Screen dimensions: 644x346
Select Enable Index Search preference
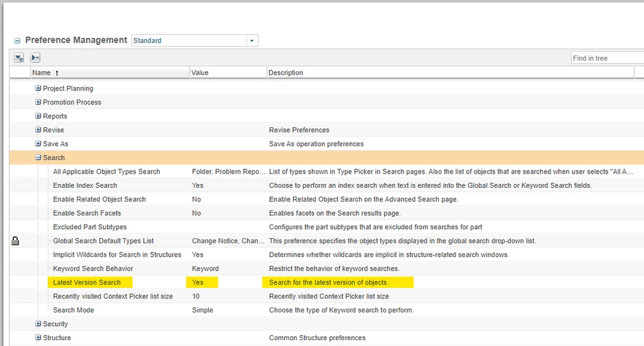(x=85, y=185)
